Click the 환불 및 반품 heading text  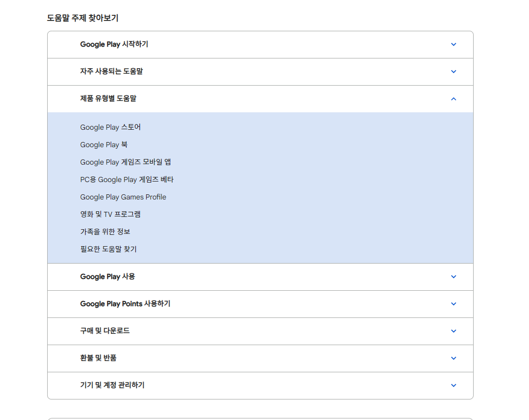(98, 358)
